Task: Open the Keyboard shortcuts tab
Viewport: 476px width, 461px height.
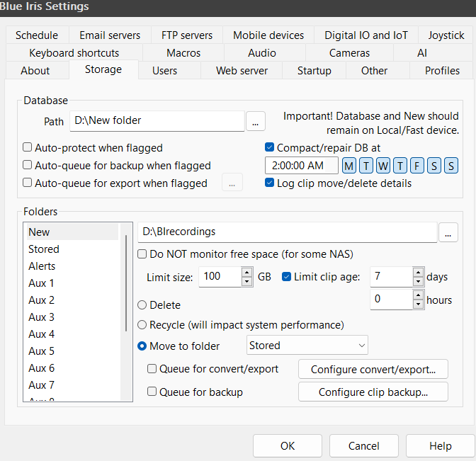Action: (74, 53)
